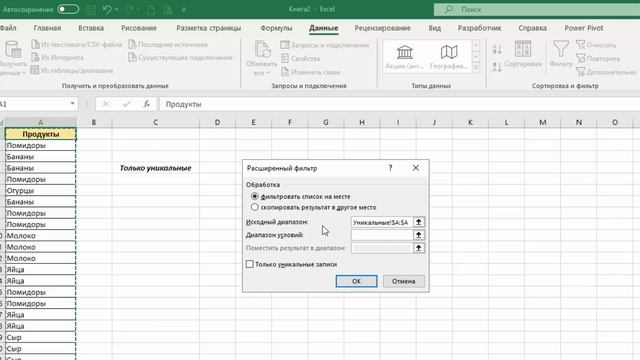Open the Undo history dropdown arrow
The width and height of the screenshot is (640, 360).
click(x=117, y=9)
